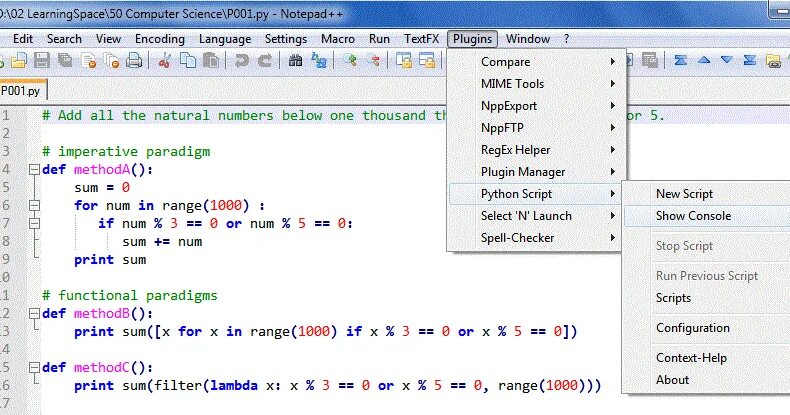The width and height of the screenshot is (790, 415).
Task: Choose Show Console in the submenu
Action: pyautogui.click(x=707, y=216)
